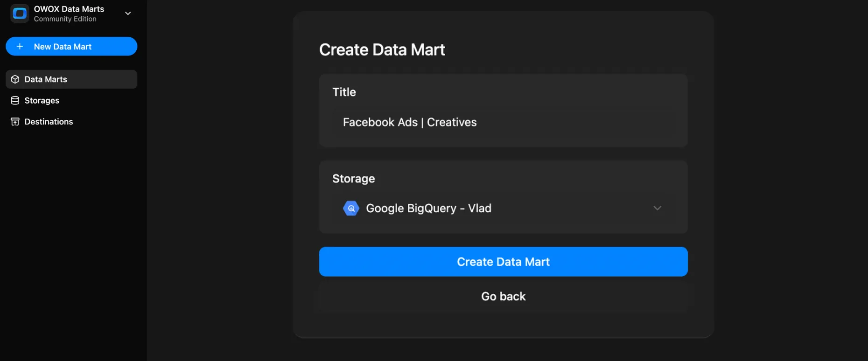Open the workspace switcher chevron near OWOX logo
Image resolution: width=868 pixels, height=361 pixels.
(x=127, y=14)
